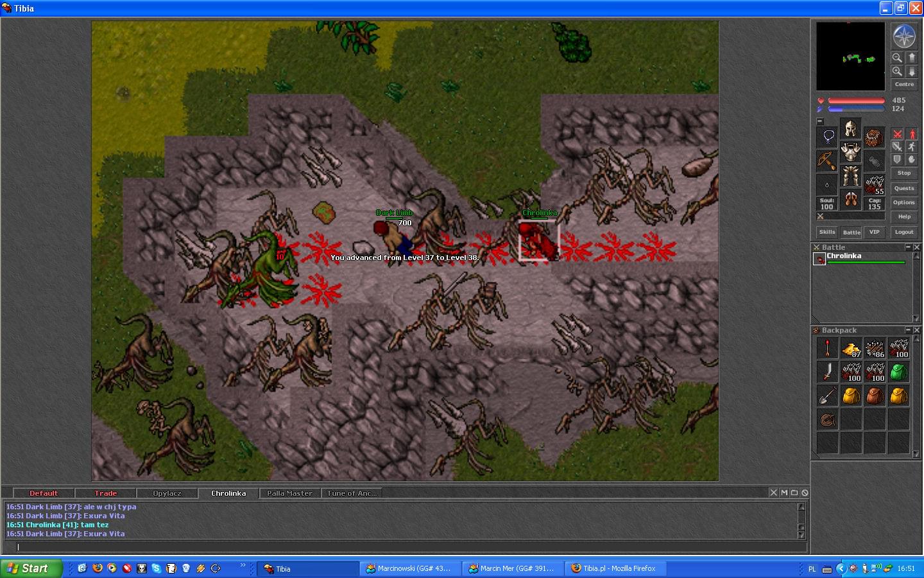Open the green backpack inside Backpack
Viewport: 924px width, 578px height.
(x=899, y=372)
